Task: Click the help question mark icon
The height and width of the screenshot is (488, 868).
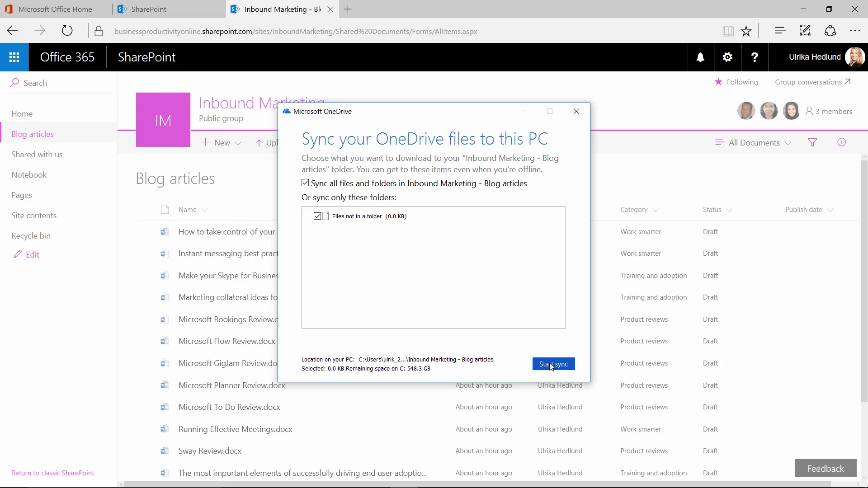Action: click(755, 57)
